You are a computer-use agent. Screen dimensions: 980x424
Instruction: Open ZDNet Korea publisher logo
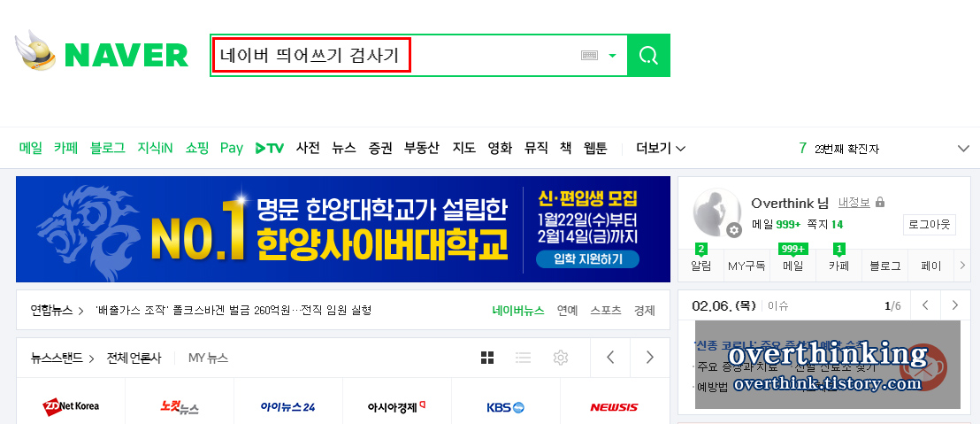71,406
